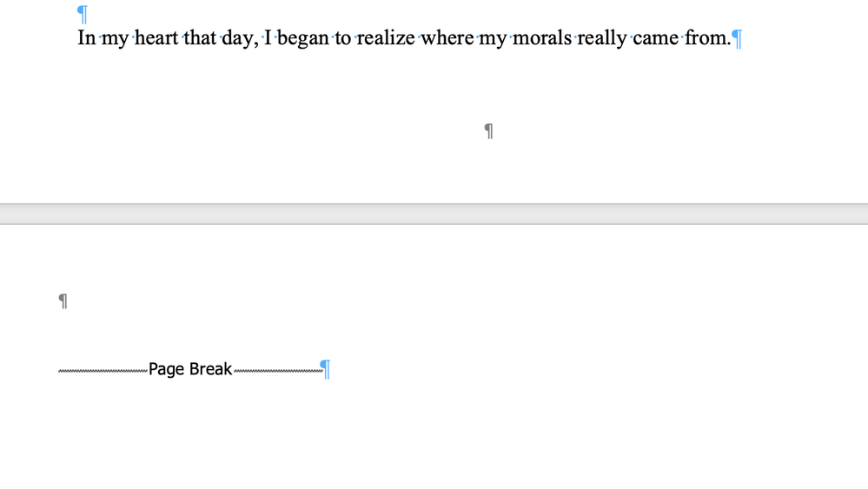
Task: Click the dotted line left of "Page Break"
Action: point(103,371)
